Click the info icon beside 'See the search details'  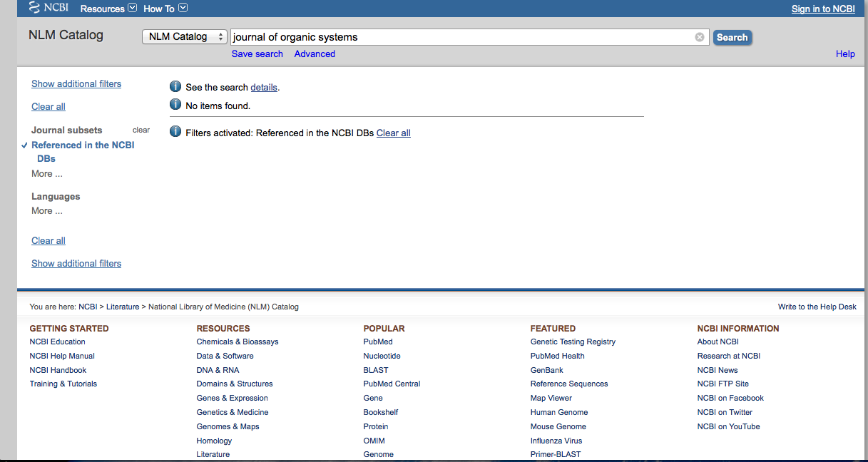175,86
